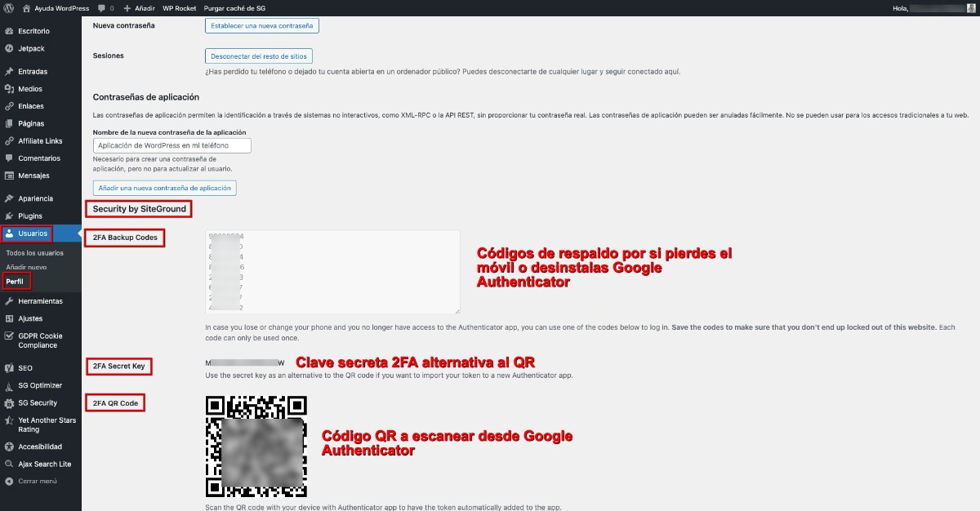980x511 pixels.
Task: Click the Entradas pin icon
Action: [9, 72]
